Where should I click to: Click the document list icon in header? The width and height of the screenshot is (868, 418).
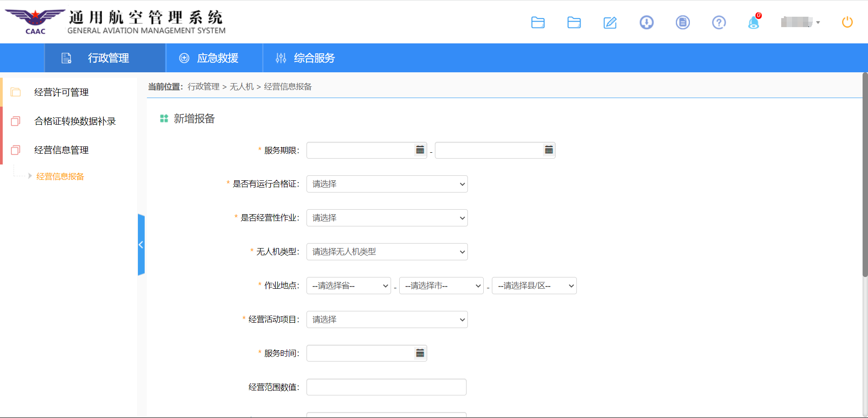[x=682, y=23]
